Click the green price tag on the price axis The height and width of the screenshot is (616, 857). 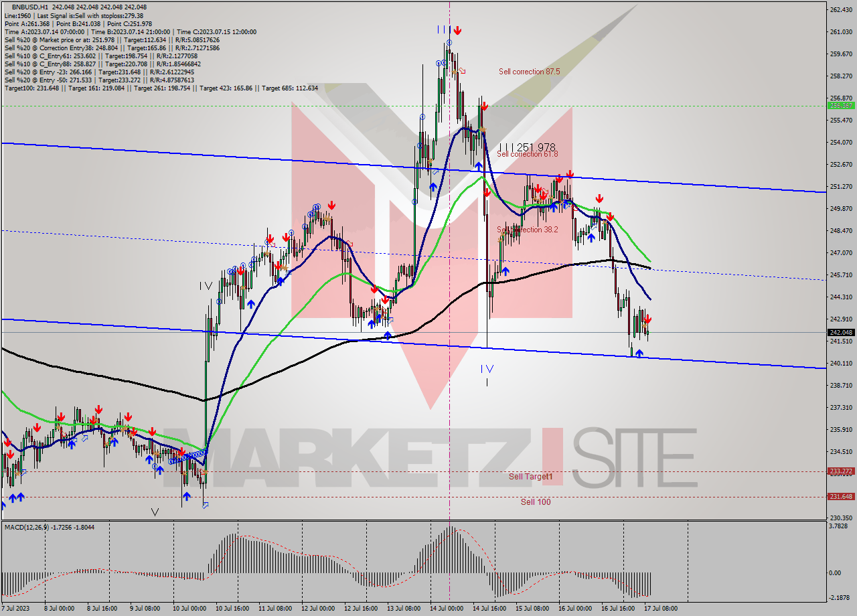click(841, 106)
